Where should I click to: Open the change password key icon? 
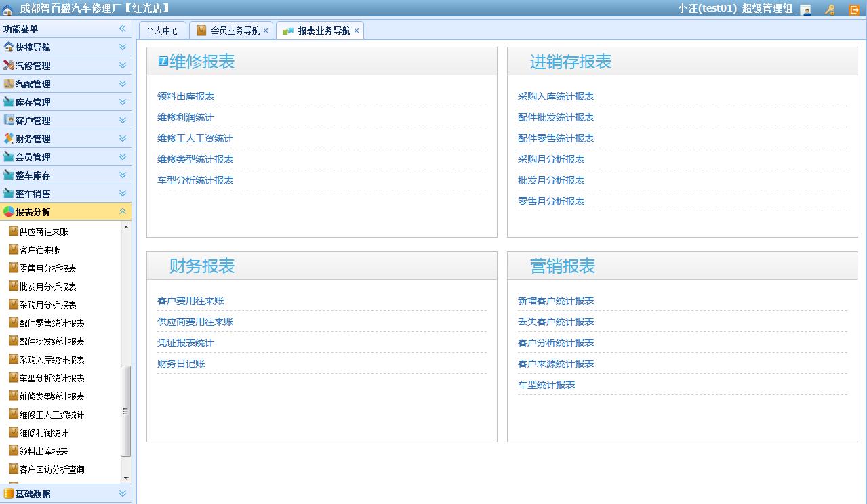829,9
